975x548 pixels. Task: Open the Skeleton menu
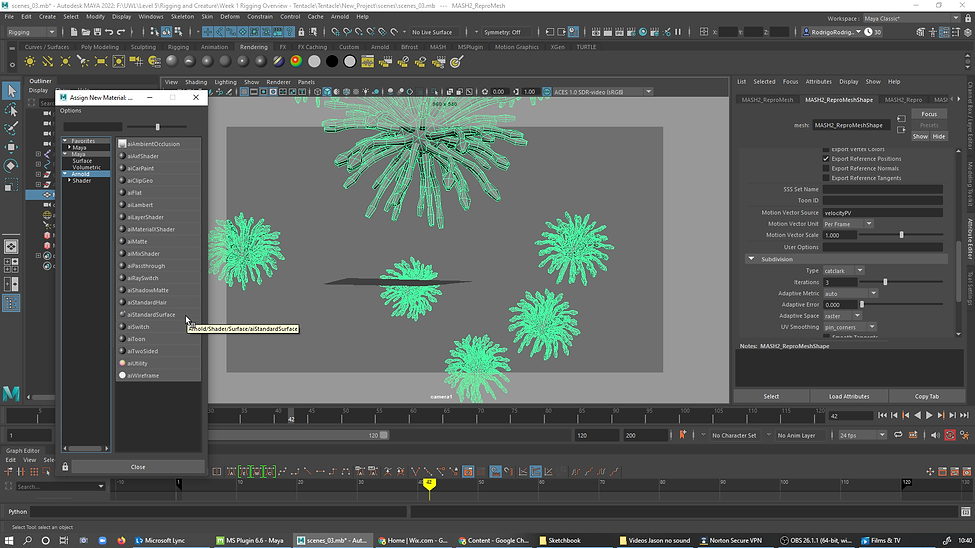coord(182,17)
